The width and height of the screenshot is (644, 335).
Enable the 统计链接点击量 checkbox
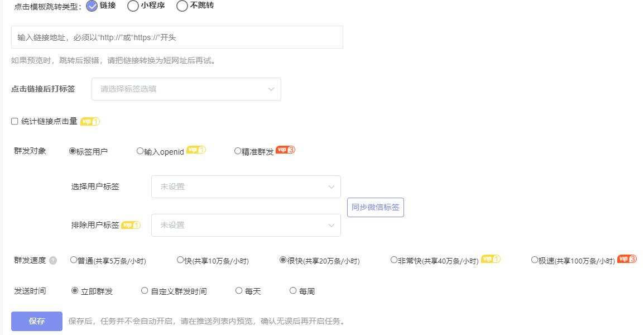point(15,121)
